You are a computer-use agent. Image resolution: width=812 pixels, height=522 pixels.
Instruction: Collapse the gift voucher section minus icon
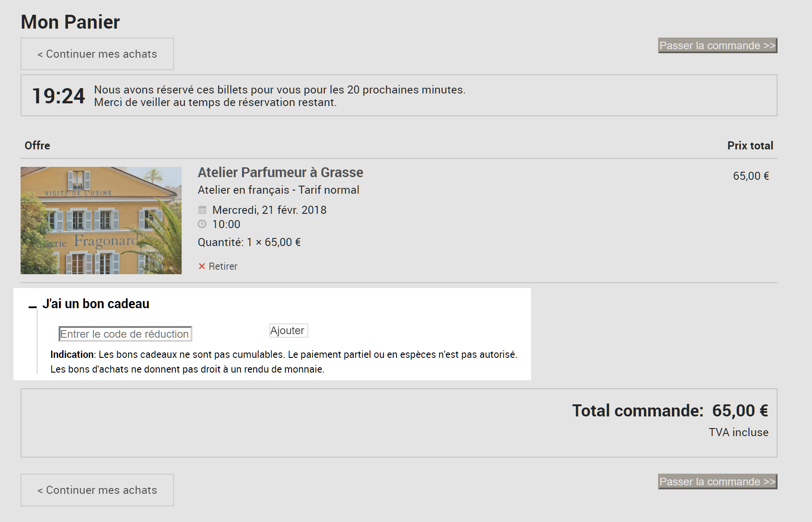(x=32, y=306)
